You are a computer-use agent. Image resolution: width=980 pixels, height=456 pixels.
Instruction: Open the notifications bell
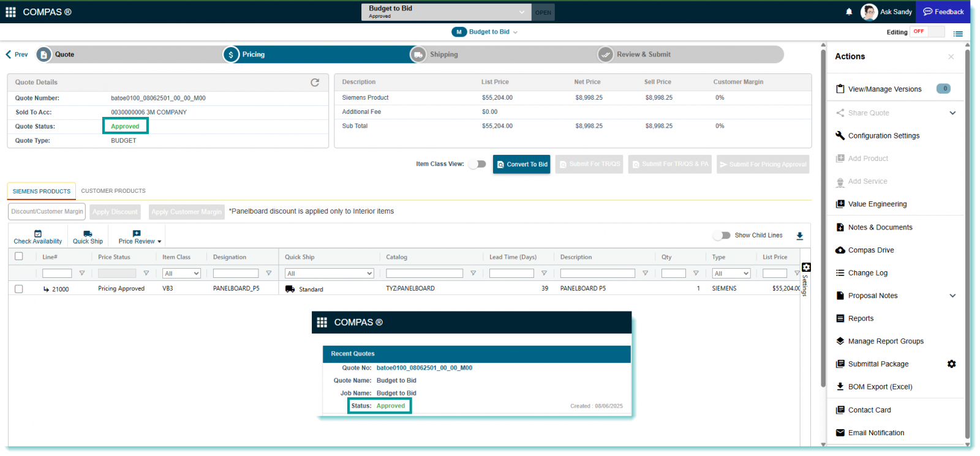pyautogui.click(x=849, y=12)
